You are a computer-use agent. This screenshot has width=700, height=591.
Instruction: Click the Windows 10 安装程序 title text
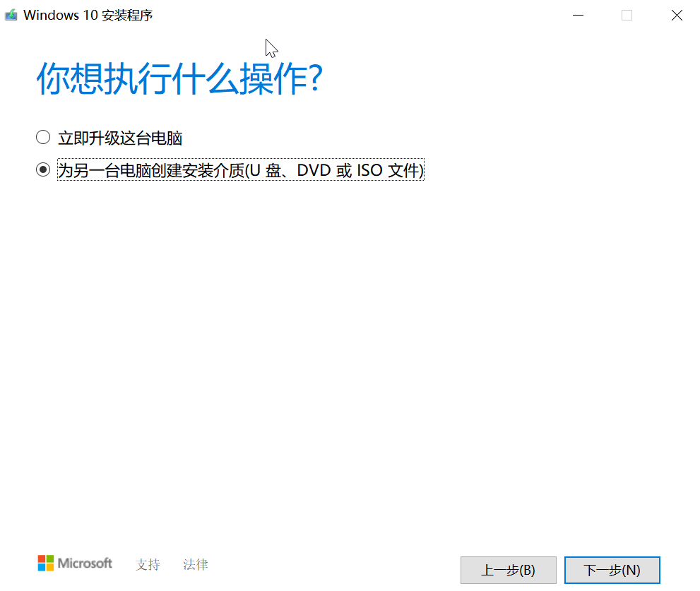coord(88,15)
